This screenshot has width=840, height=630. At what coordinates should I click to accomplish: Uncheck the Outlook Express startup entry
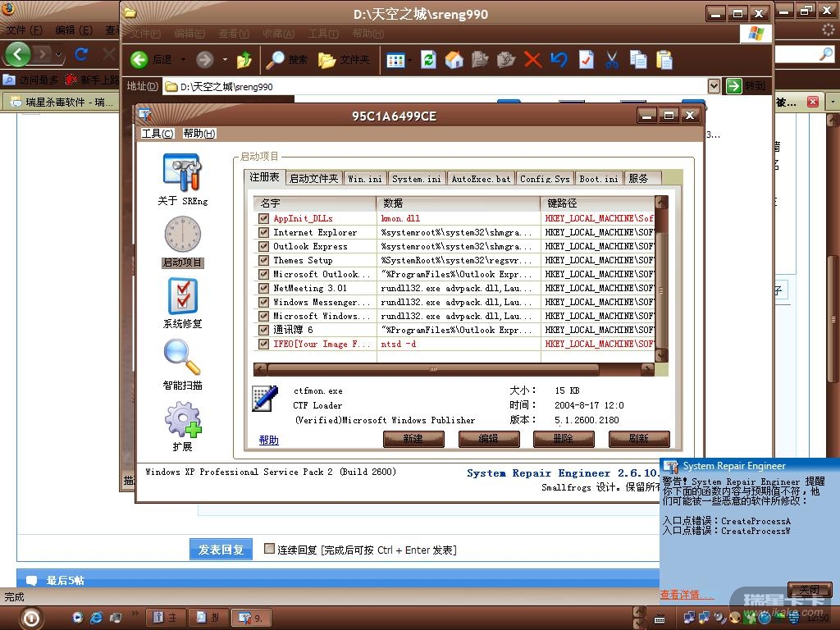pos(263,246)
